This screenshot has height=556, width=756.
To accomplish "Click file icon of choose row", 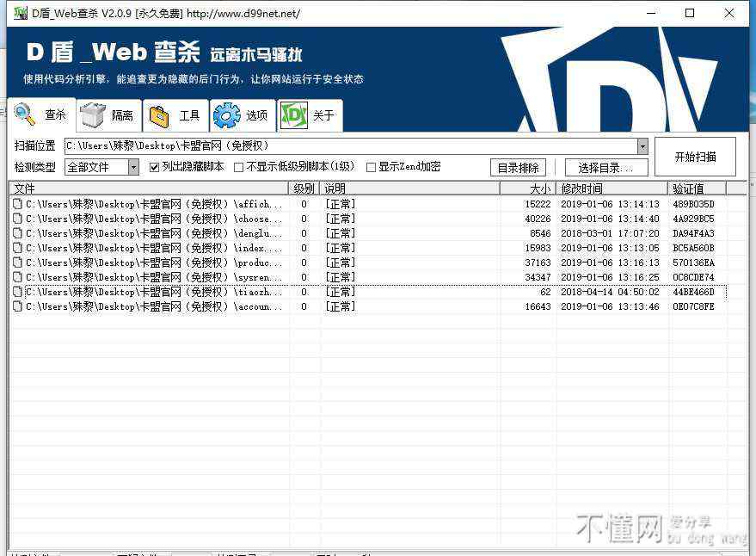I will click(18, 219).
